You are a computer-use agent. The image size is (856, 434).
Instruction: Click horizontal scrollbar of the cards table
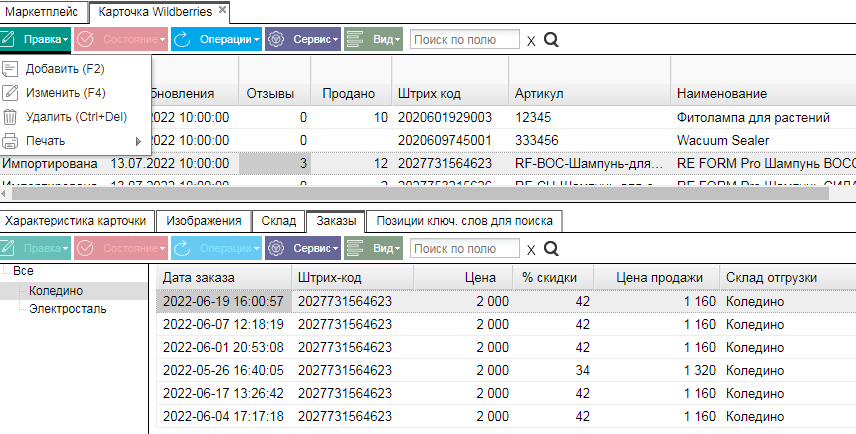420,193
